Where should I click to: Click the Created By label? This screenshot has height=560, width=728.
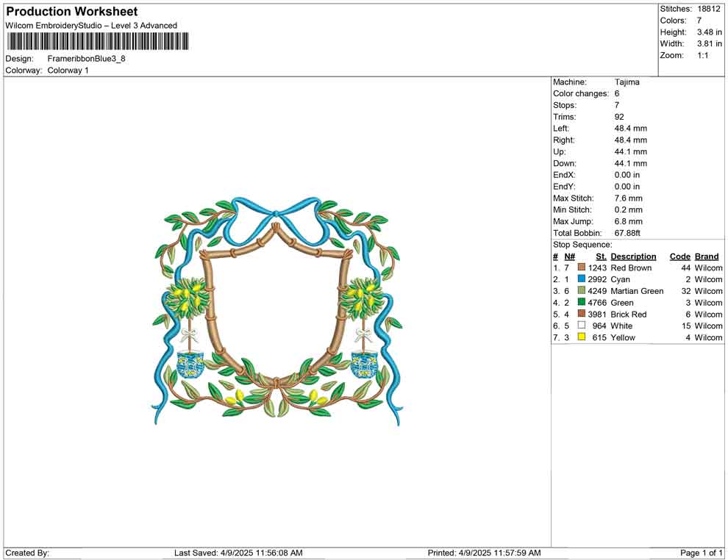27,553
